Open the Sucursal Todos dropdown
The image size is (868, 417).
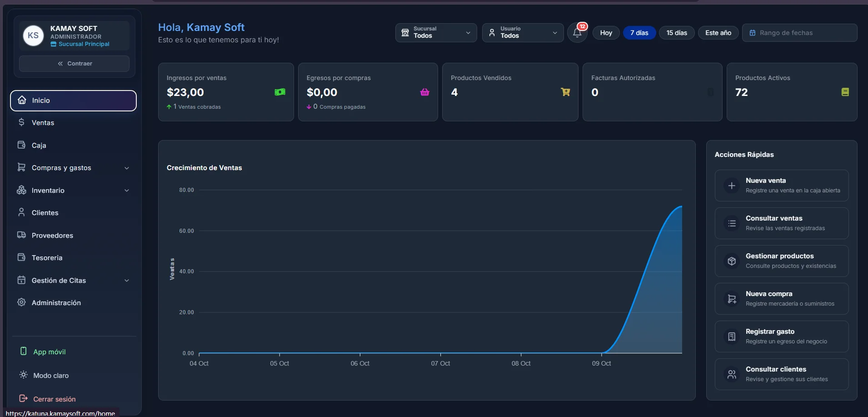(436, 33)
